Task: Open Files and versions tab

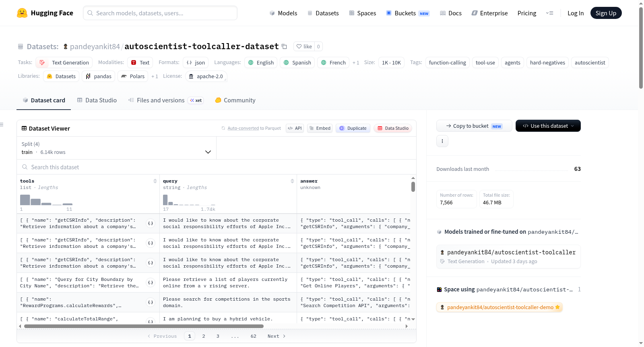Action: (166, 100)
